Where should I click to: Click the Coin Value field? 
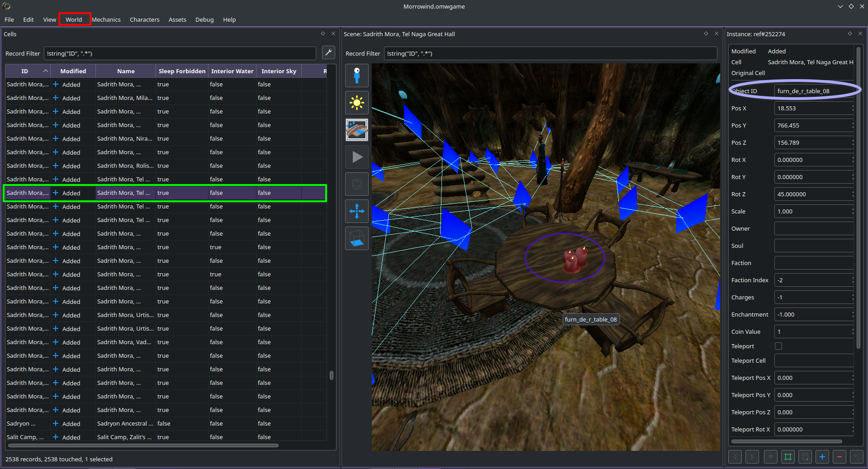(x=814, y=332)
